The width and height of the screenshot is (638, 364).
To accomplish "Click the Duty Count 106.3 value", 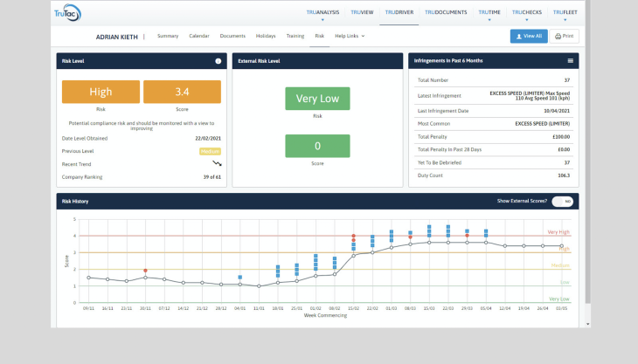I will pyautogui.click(x=564, y=175).
